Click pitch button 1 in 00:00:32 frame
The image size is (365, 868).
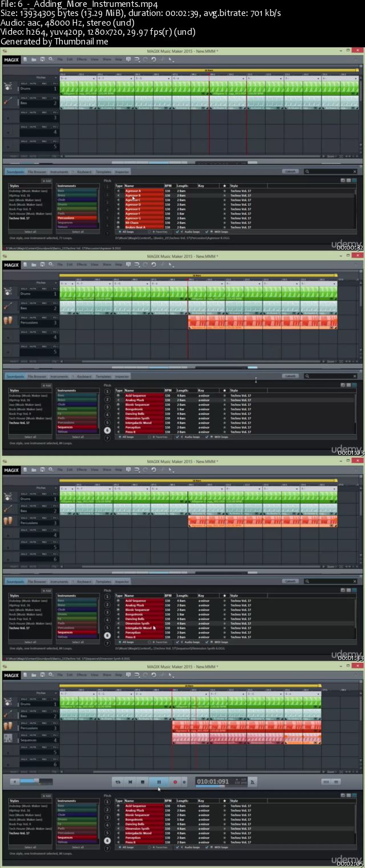coord(107,186)
